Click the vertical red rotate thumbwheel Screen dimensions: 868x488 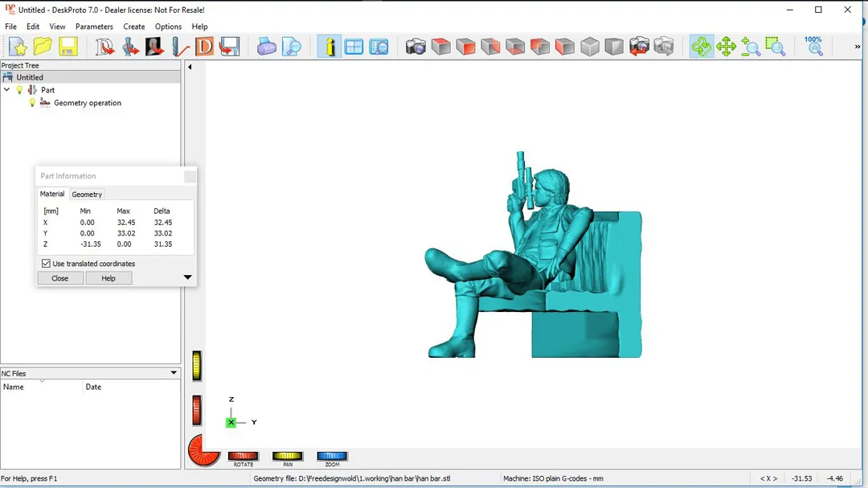click(x=197, y=411)
